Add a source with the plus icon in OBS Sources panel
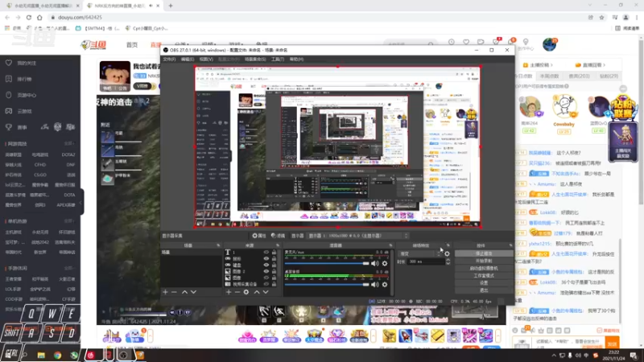 229,292
